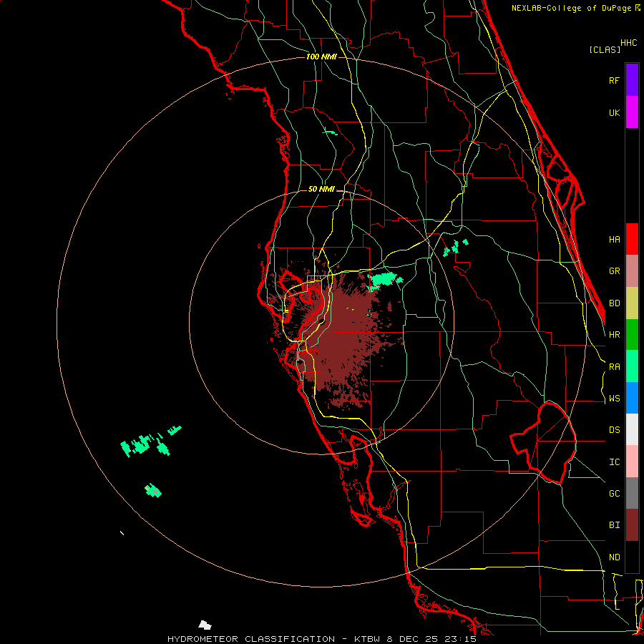Click the 'NEXLAB-College of DuPage' text
The image size is (644, 644).
(x=572, y=8)
